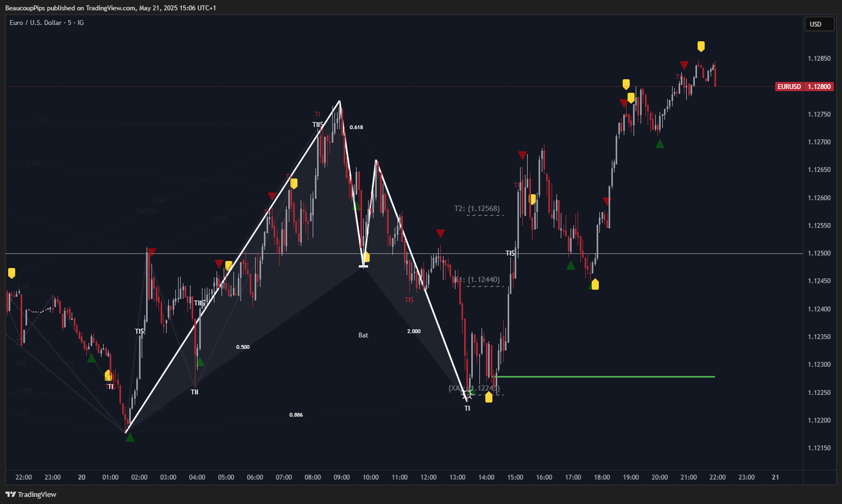Open the TradingView logo link
Viewport: 842px width, 504px height.
coord(31,494)
